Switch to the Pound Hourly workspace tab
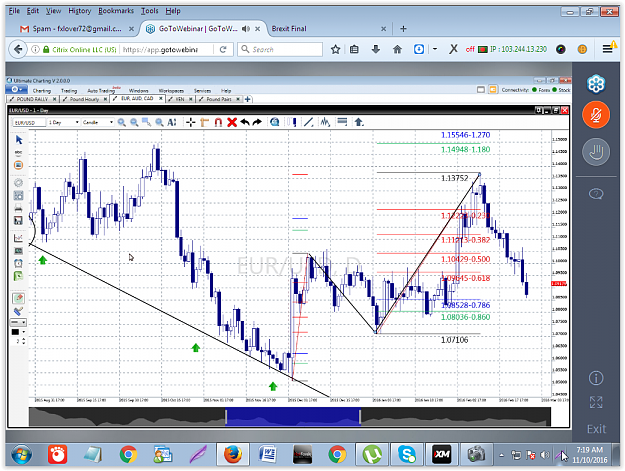625x471 pixels. tap(85, 99)
